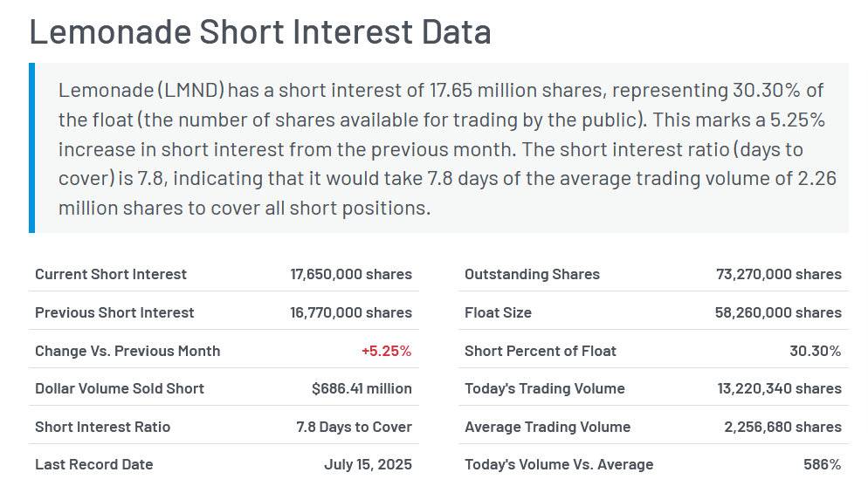
Task: Click the blue bar beside the summary
Action: tap(32, 148)
